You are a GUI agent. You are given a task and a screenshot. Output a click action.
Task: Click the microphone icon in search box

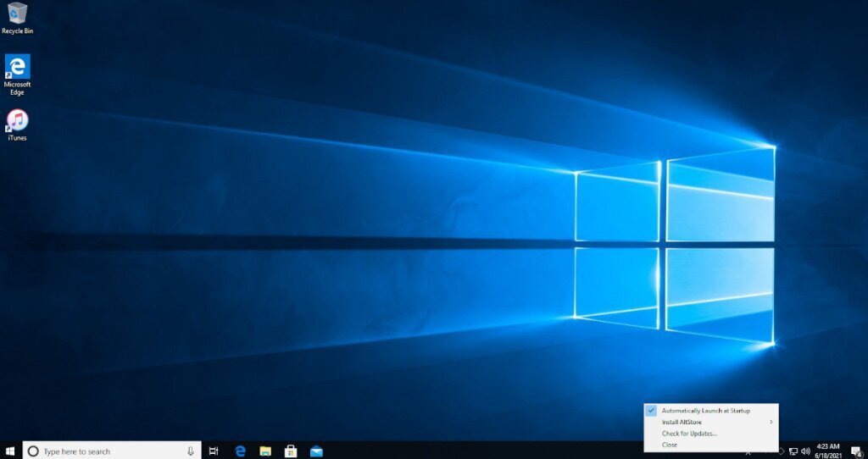point(191,451)
